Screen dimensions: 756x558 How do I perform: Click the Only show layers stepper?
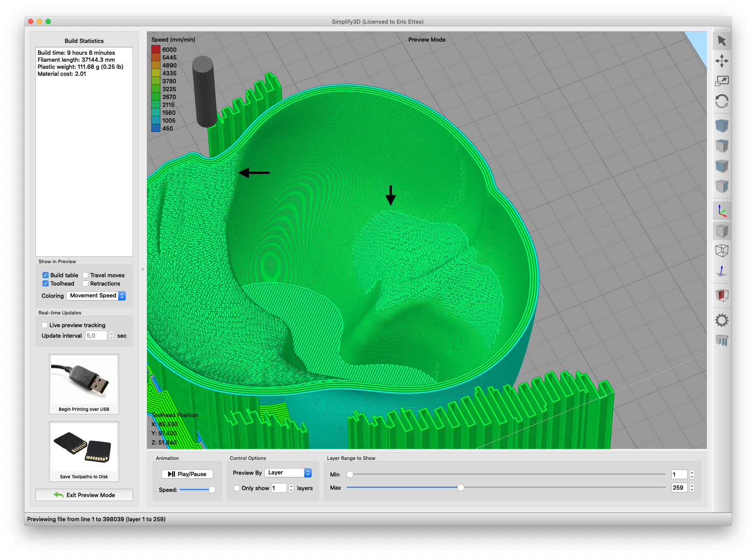click(x=292, y=488)
